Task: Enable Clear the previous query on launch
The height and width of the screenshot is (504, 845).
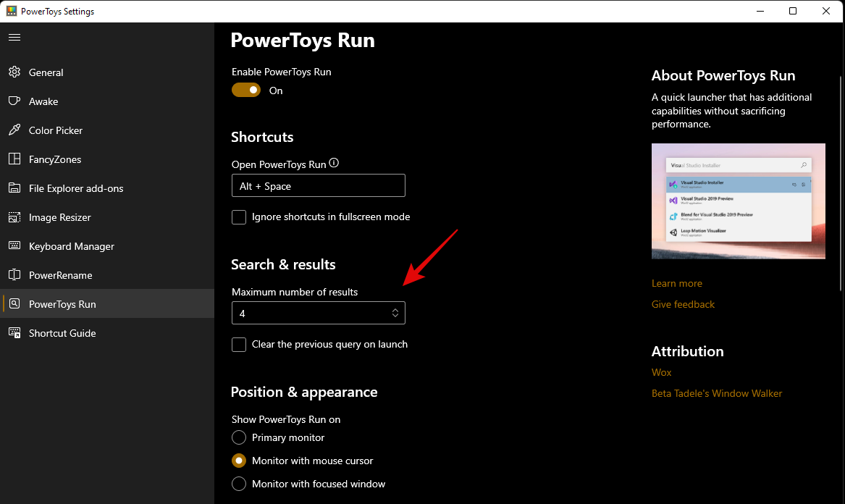Action: coord(239,344)
